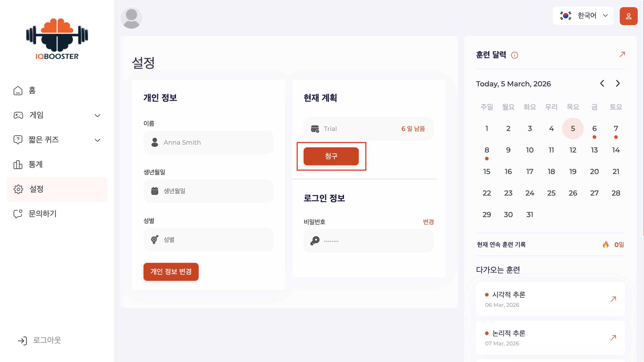644x362 pixels.
Task: Open the 한국어 language dropdown
Action: pos(583,16)
